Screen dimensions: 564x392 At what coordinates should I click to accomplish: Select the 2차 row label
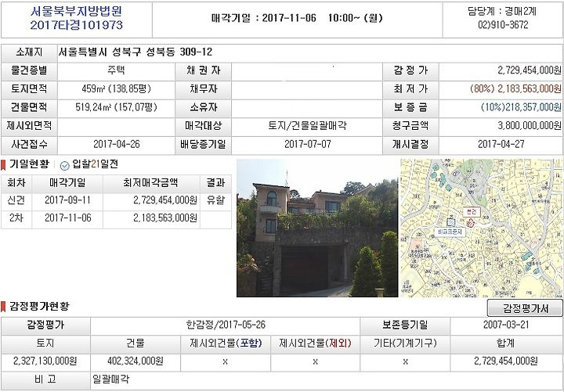point(16,218)
